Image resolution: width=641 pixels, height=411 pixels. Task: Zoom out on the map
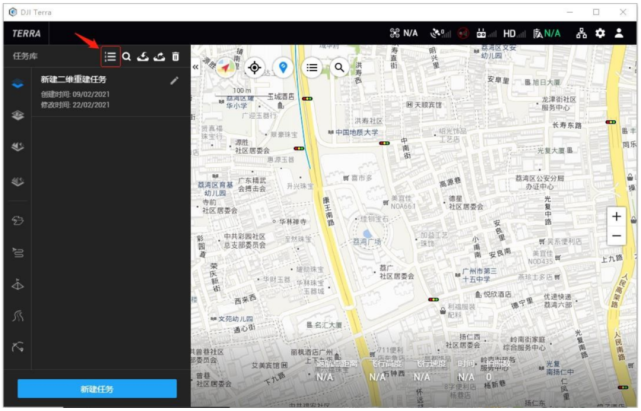coord(616,237)
